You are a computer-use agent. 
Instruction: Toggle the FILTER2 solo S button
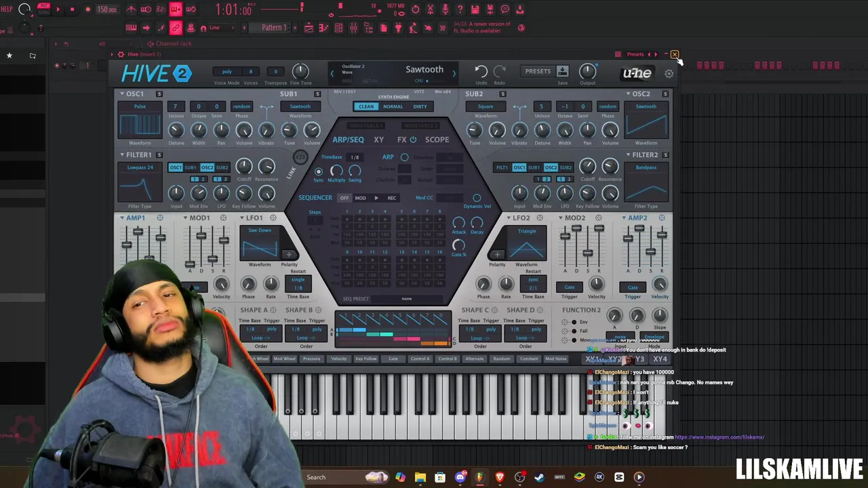(665, 155)
